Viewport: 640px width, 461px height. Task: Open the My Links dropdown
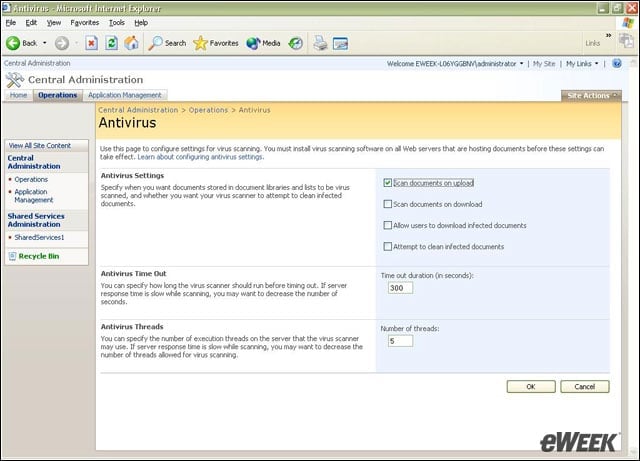(x=582, y=64)
